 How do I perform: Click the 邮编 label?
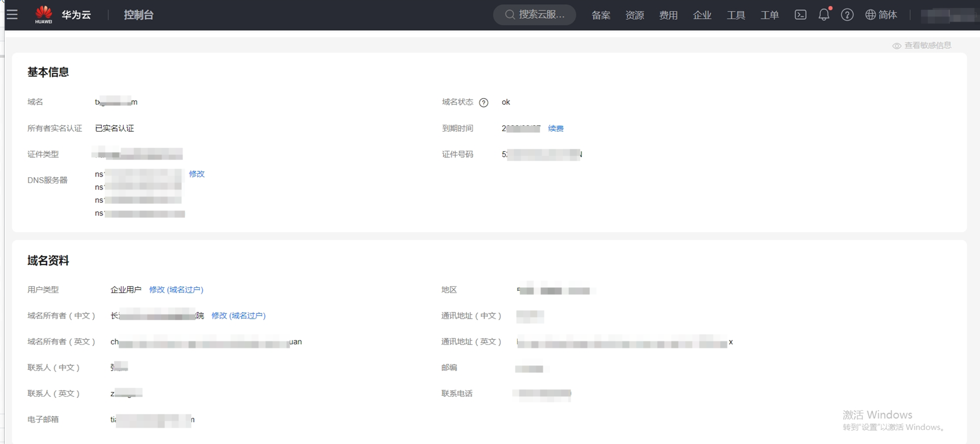(449, 368)
